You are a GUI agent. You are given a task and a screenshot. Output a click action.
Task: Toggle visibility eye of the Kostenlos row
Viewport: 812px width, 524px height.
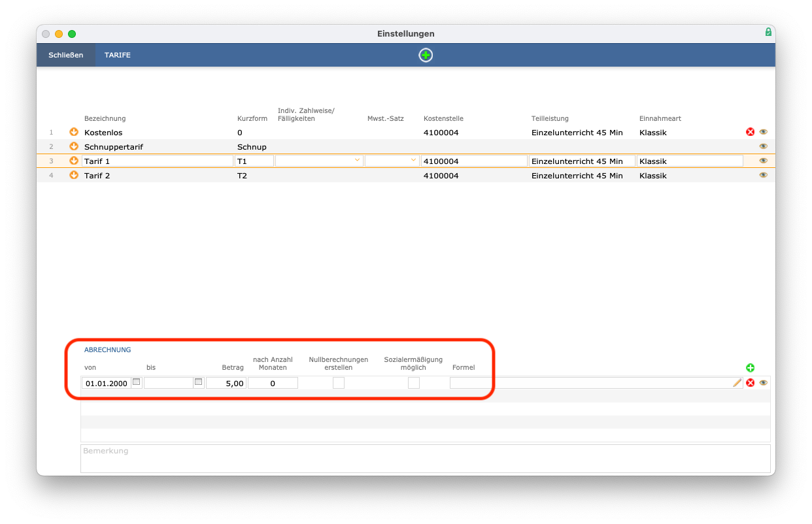click(763, 132)
